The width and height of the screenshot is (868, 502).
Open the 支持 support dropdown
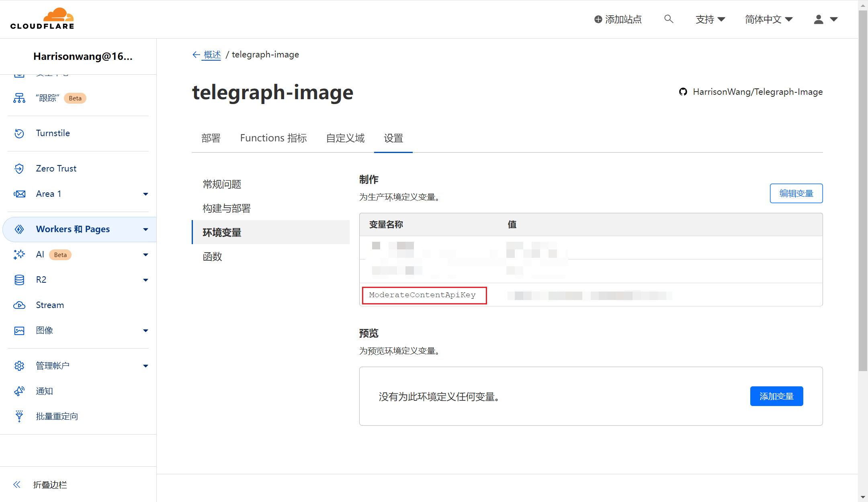710,19
